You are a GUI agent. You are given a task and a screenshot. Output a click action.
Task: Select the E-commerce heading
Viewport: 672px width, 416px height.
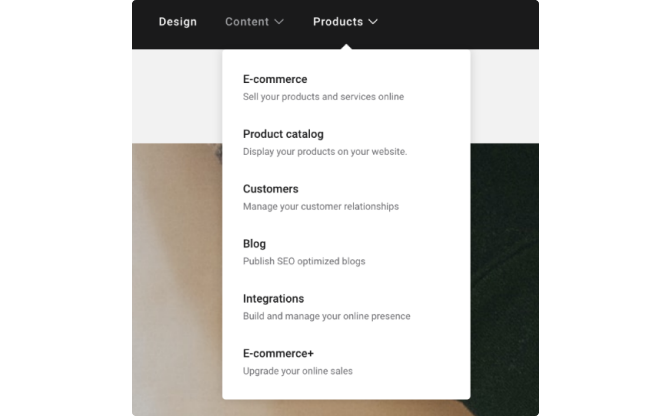(275, 79)
